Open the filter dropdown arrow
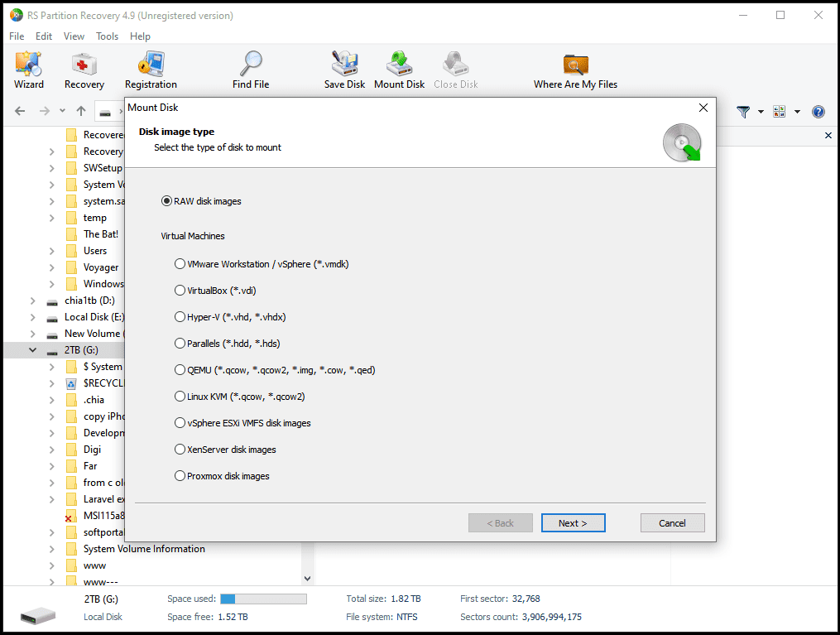 pyautogui.click(x=761, y=112)
